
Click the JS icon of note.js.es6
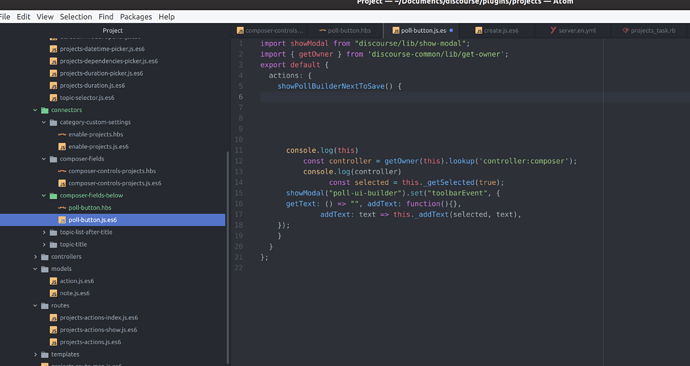53,293
